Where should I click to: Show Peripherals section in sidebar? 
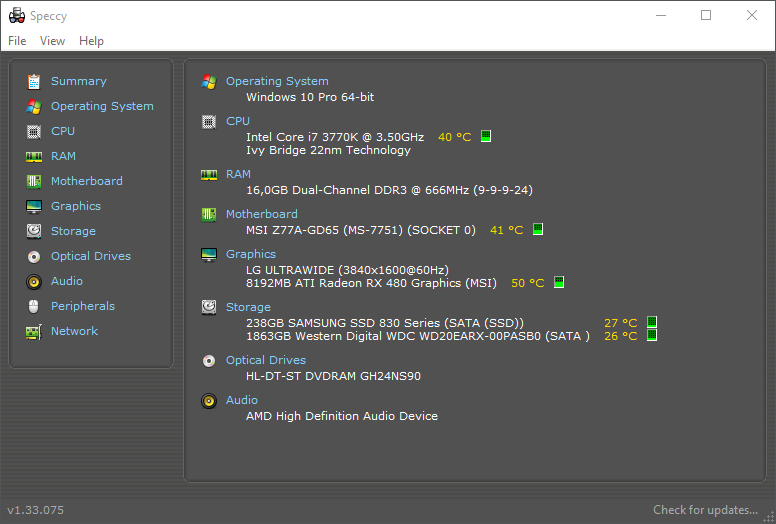(x=83, y=306)
